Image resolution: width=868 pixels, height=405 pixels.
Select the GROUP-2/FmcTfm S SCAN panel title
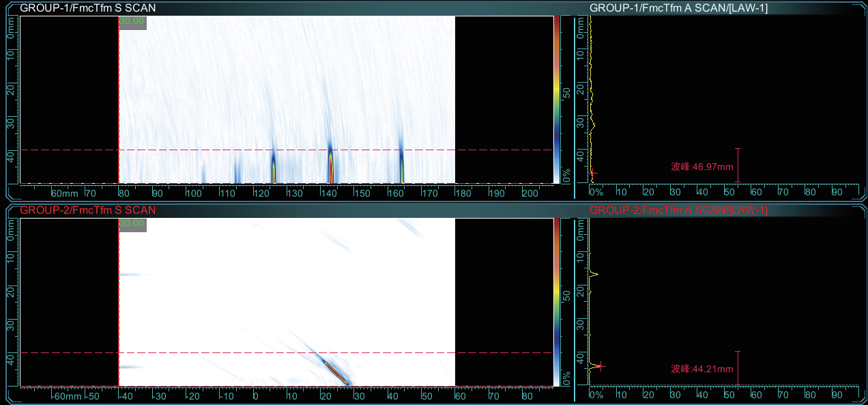point(87,210)
